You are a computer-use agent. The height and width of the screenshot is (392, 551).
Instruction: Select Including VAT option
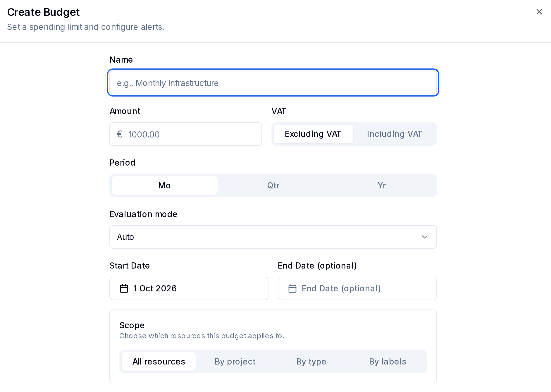click(395, 134)
